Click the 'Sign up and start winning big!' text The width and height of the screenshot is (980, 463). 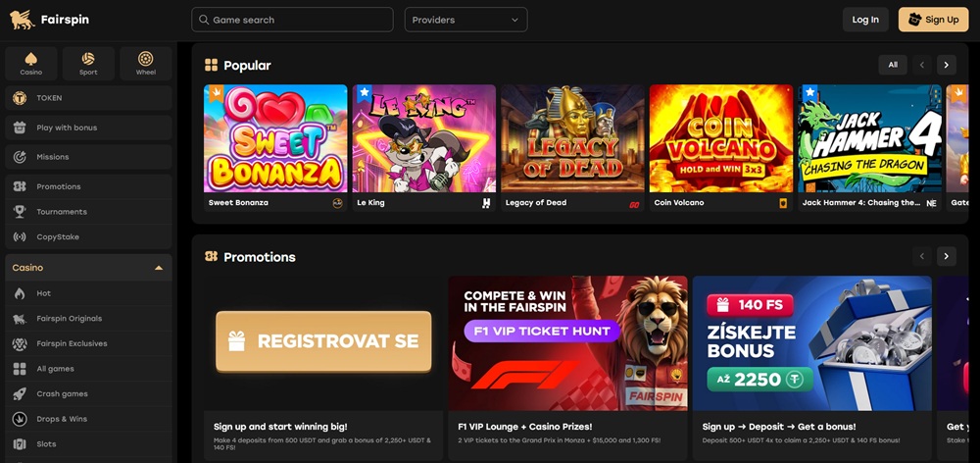pos(280,427)
